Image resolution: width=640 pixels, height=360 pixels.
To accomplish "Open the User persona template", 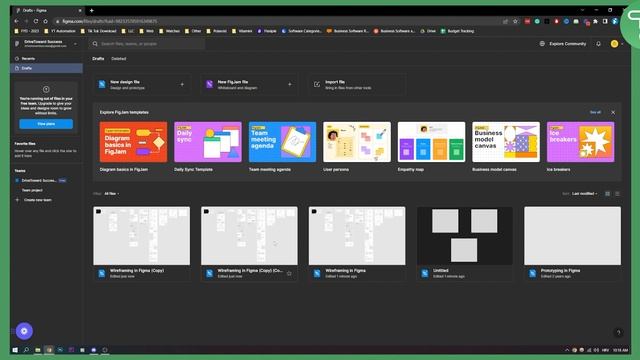I will [357, 142].
